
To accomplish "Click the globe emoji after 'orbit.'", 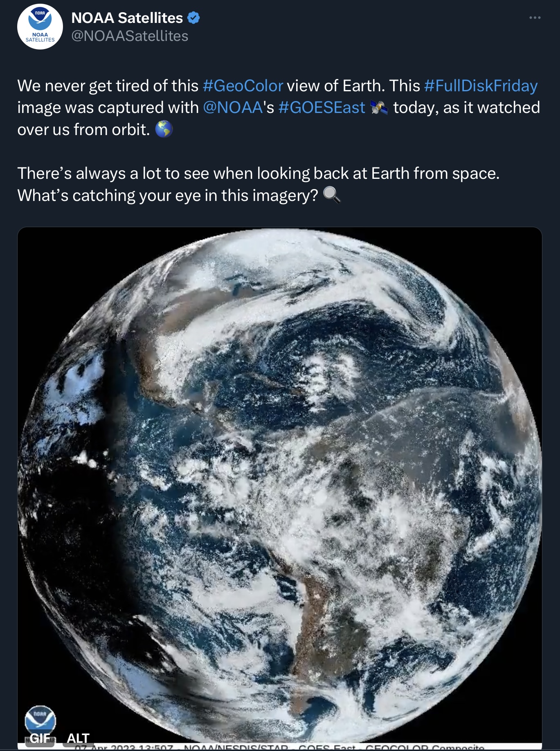I will click(164, 129).
